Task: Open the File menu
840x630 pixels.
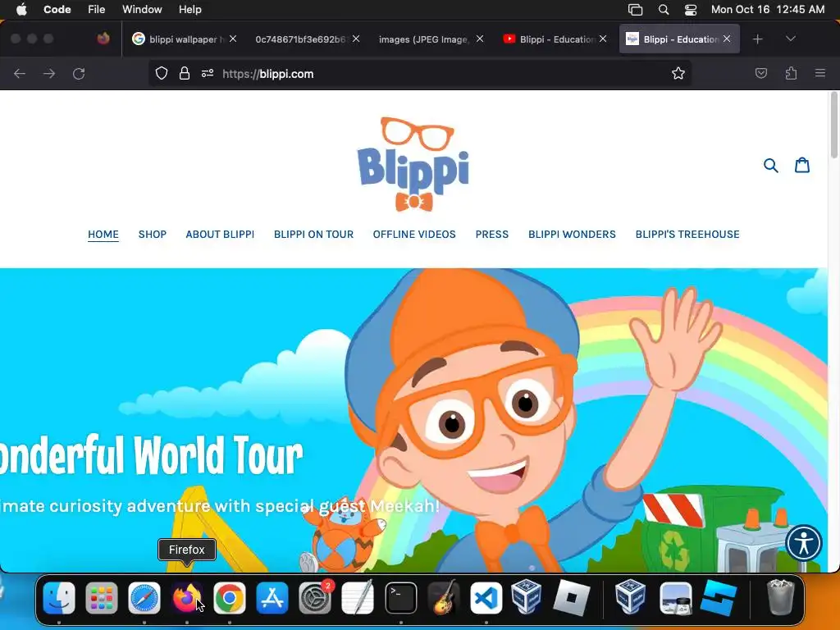Action: (97, 10)
